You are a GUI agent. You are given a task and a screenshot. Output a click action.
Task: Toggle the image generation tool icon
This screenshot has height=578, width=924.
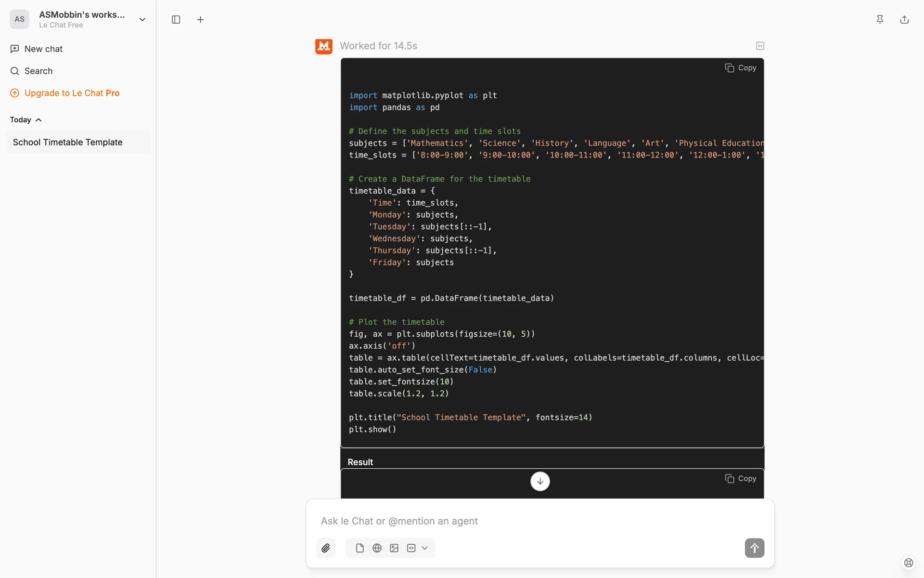click(394, 548)
